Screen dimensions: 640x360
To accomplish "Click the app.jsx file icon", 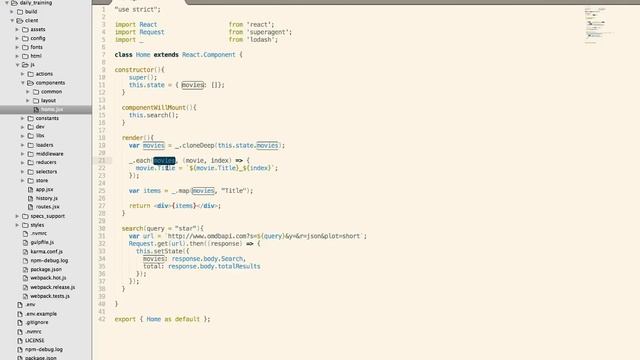I will pyautogui.click(x=31, y=189).
